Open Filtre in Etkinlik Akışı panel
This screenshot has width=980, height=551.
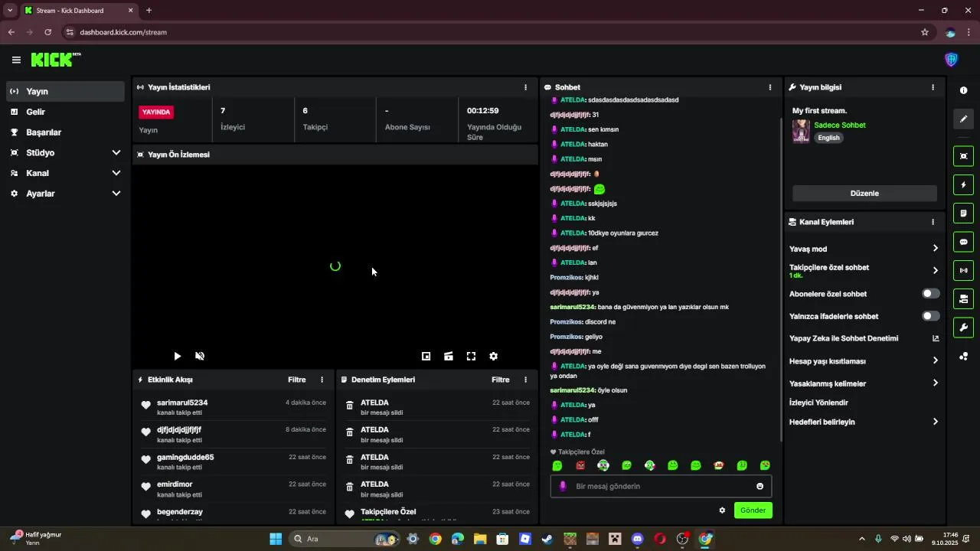(296, 380)
